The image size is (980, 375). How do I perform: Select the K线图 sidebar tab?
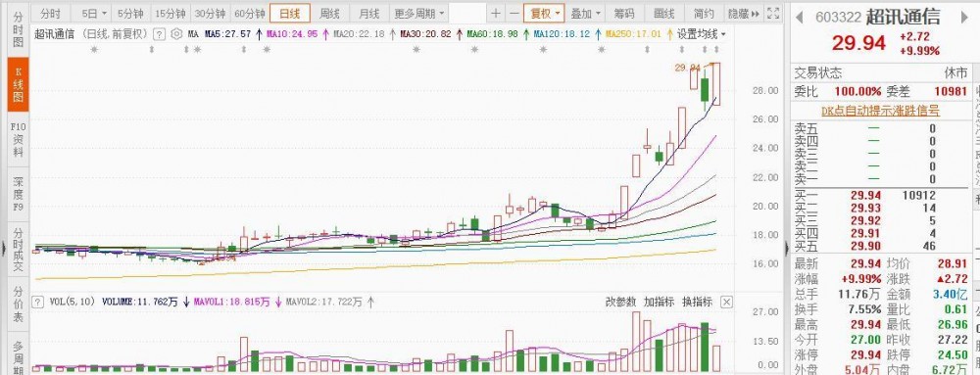[x=18, y=85]
